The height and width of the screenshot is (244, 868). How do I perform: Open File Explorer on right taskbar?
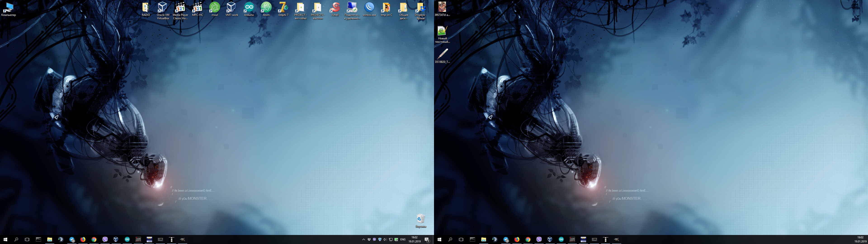click(x=484, y=239)
